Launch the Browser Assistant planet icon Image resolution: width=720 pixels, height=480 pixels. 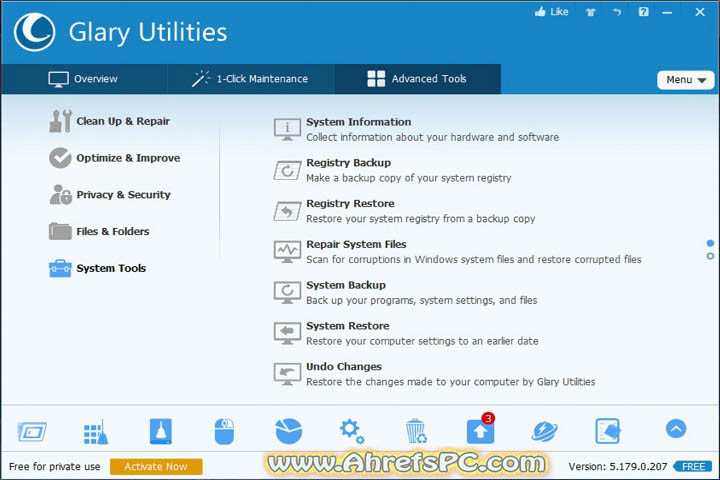(545, 432)
